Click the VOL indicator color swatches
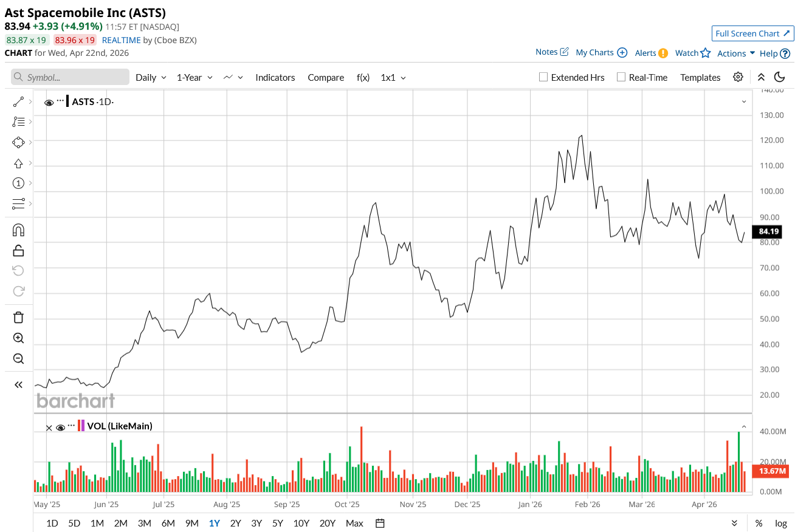This screenshot has width=795, height=532. pyautogui.click(x=81, y=426)
